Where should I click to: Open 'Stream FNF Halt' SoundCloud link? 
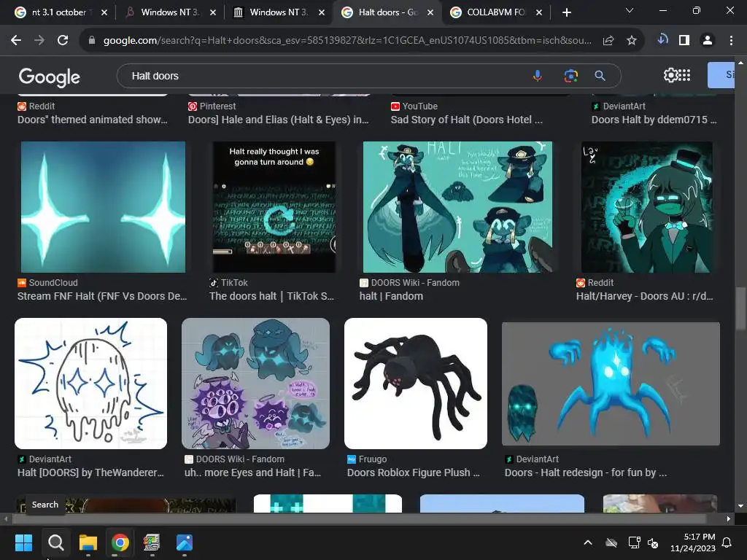click(102, 296)
